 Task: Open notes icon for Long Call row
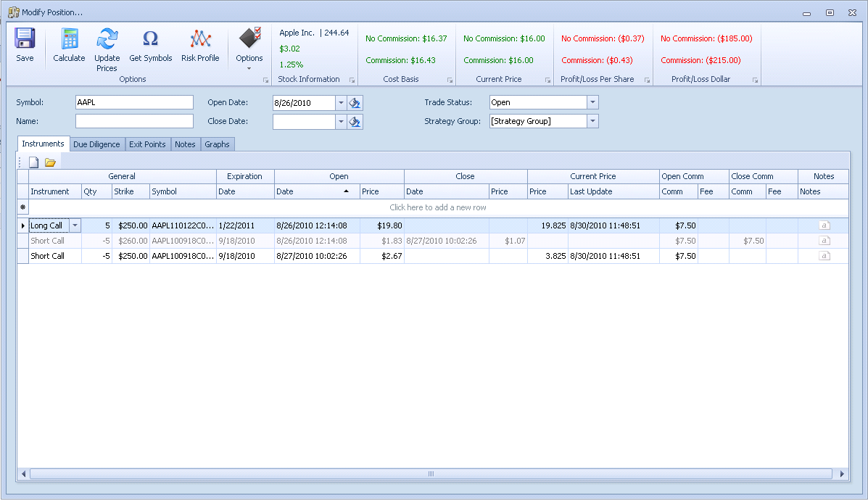[x=824, y=225]
